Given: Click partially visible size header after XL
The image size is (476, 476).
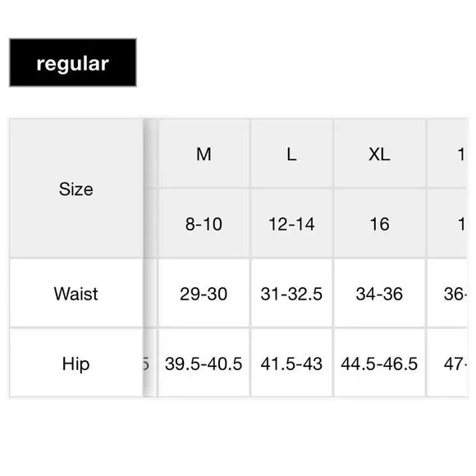Looking at the screenshot, I should click(446, 153).
